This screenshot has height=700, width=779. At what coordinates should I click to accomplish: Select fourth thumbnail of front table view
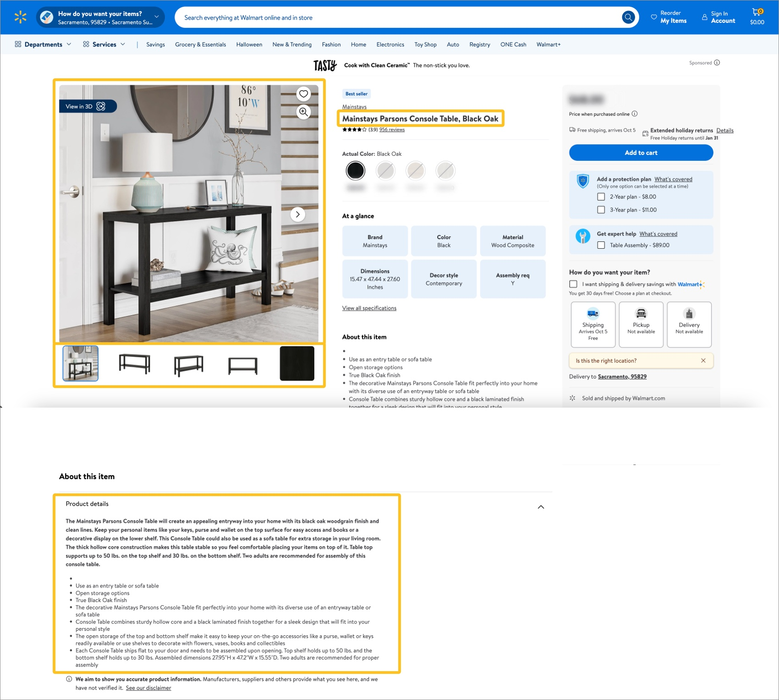coord(243,365)
